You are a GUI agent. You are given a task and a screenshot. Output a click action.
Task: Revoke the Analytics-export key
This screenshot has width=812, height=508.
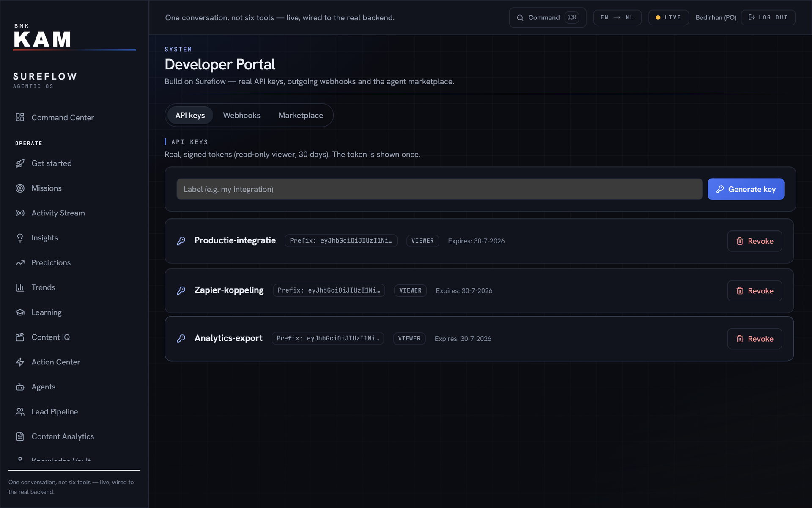click(754, 339)
